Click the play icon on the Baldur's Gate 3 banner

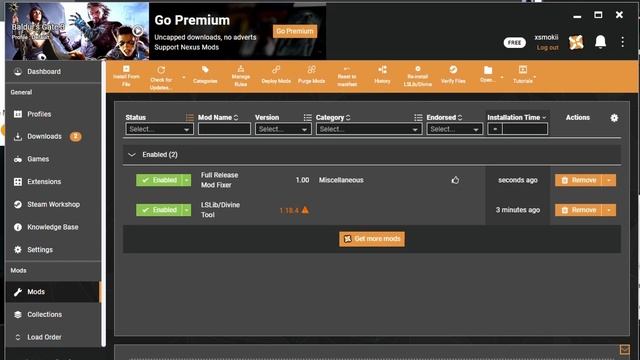[x=138, y=31]
